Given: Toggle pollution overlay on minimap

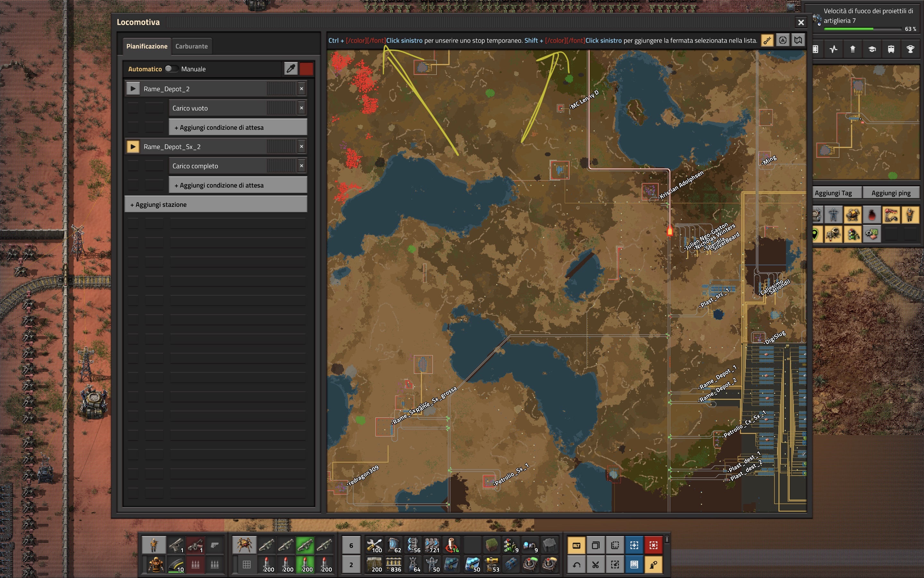Looking at the screenshot, I should (x=872, y=215).
